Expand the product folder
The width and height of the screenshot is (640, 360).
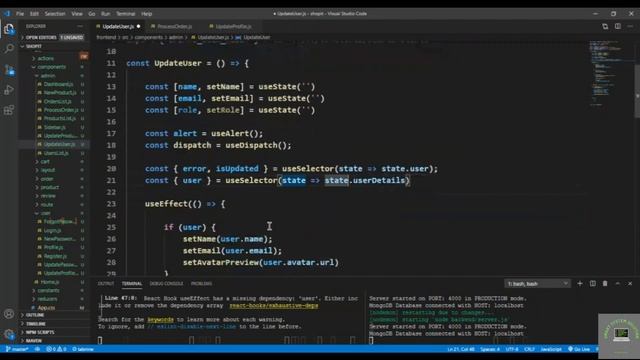[50, 187]
